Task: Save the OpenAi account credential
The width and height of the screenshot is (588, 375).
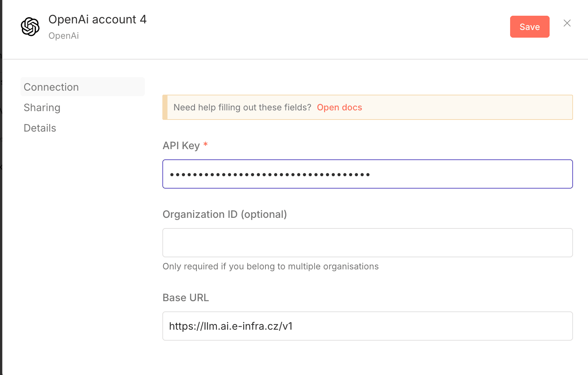Action: click(529, 27)
